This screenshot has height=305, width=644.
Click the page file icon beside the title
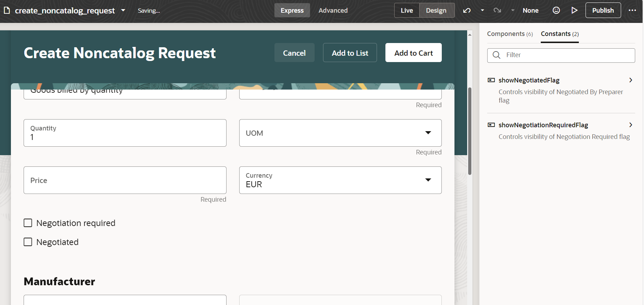point(7,11)
